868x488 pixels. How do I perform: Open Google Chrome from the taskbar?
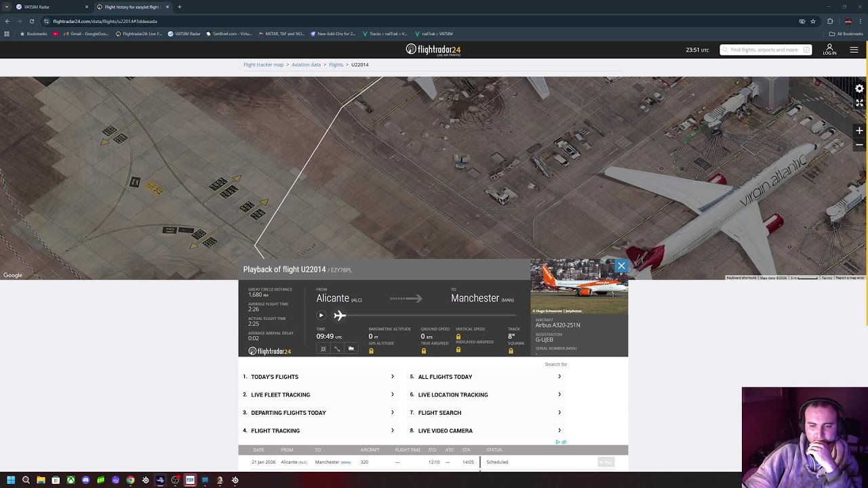(x=130, y=480)
